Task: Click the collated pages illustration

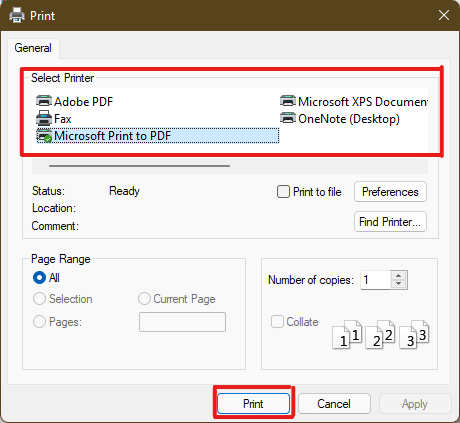Action: point(381,334)
